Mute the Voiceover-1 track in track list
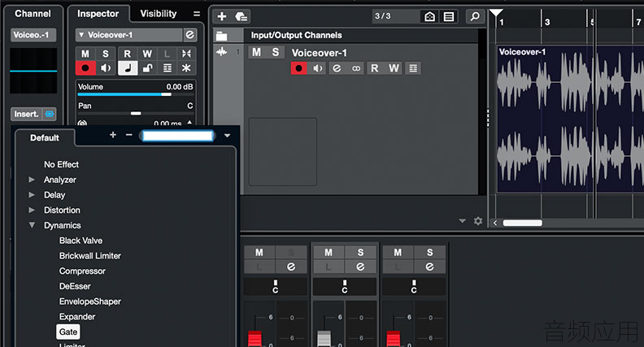 coord(257,52)
